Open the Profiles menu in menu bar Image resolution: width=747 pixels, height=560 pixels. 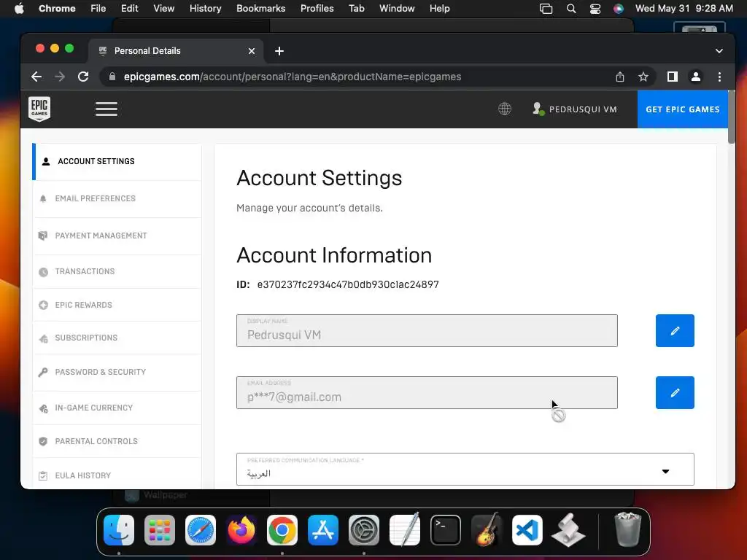[x=317, y=9]
